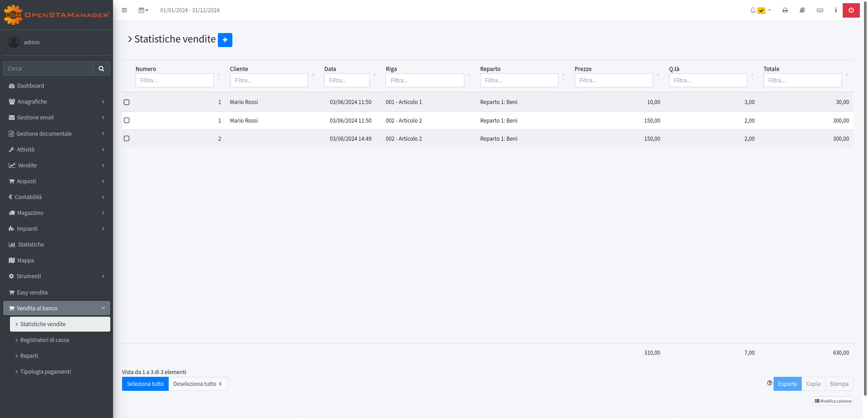Click the blue plus add button
The width and height of the screenshot is (868, 418).
click(x=225, y=40)
